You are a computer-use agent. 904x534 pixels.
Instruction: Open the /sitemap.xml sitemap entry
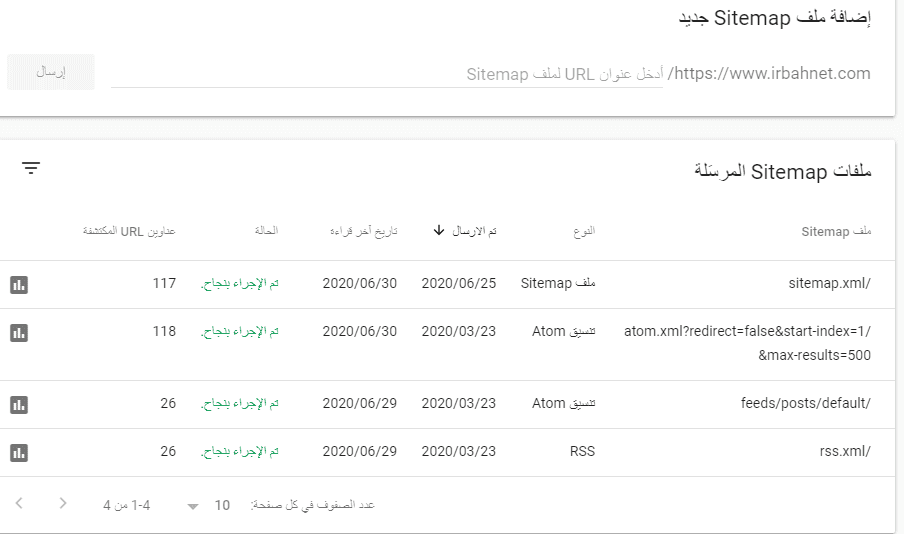click(830, 284)
